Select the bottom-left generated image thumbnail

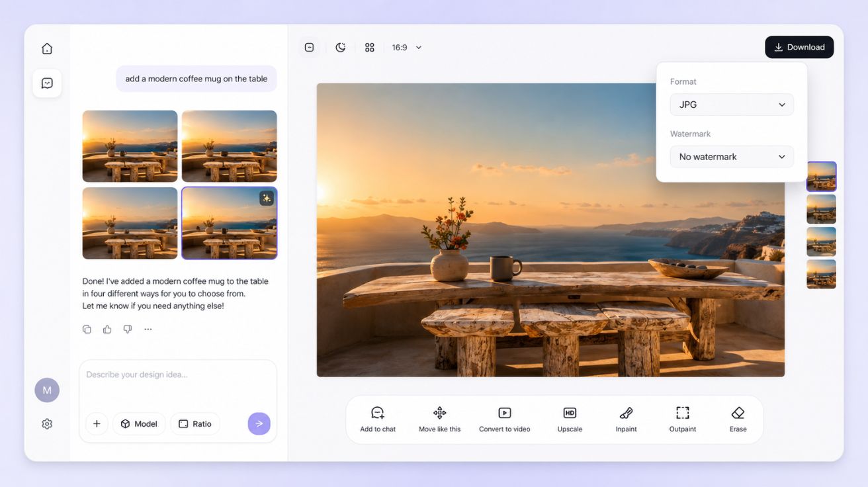click(130, 223)
